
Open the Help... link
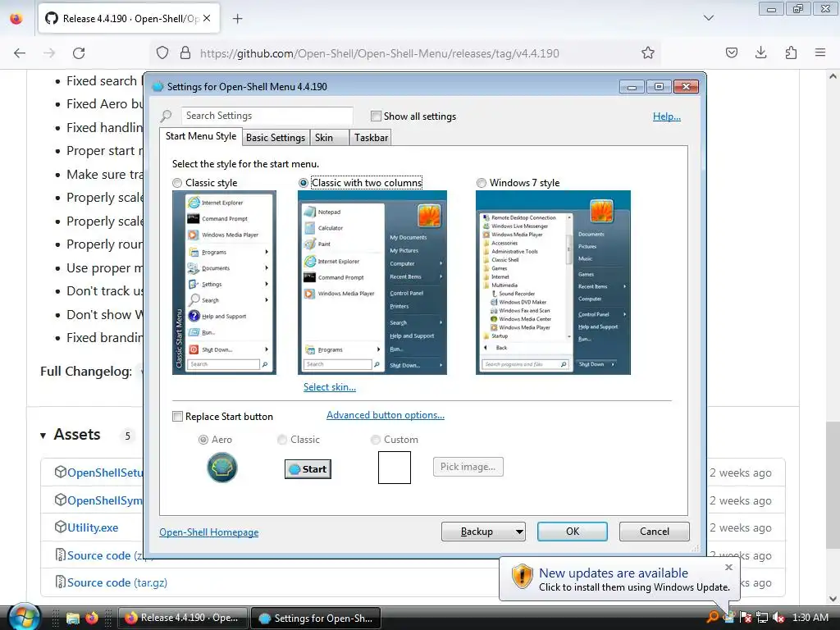[x=666, y=116]
